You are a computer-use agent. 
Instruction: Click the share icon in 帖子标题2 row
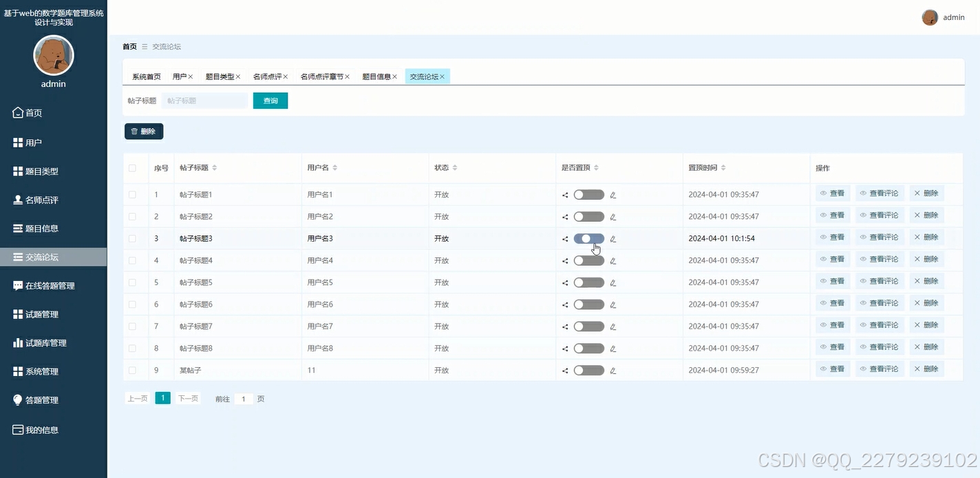(x=564, y=216)
